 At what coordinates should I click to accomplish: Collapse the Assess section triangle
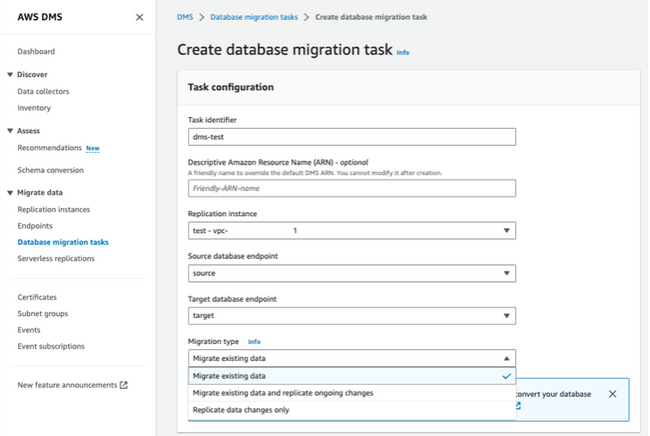(10, 131)
